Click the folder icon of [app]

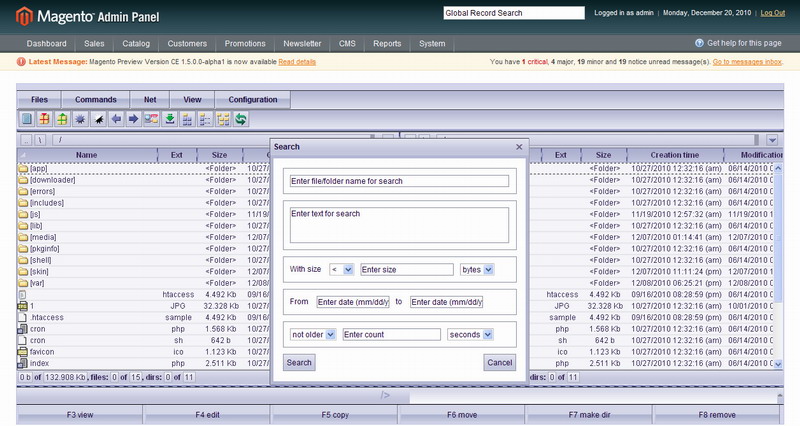click(x=23, y=168)
